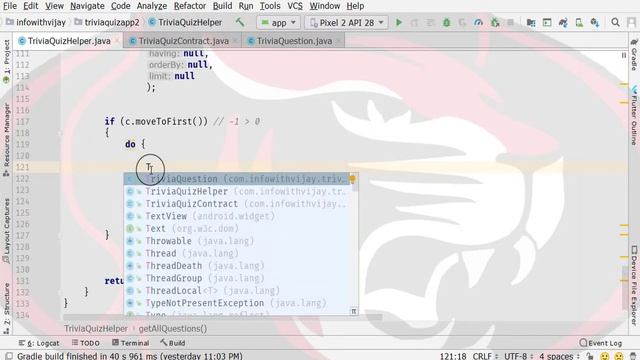Click the grayed-out Stop button
The width and height of the screenshot is (640, 360).
(511, 22)
